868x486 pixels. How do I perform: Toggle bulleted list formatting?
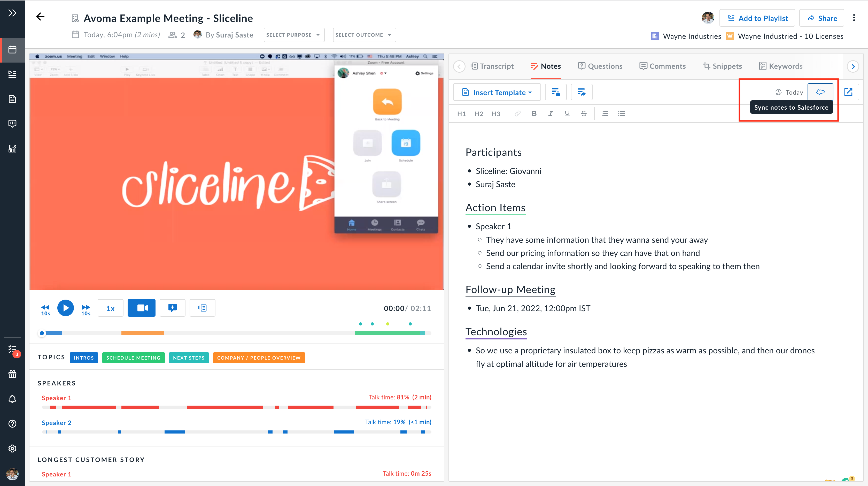(622, 114)
